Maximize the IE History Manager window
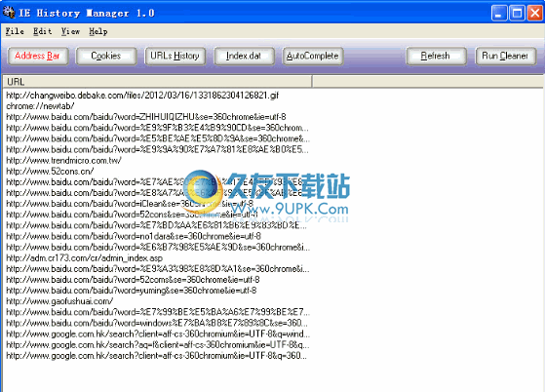The width and height of the screenshot is (545, 392). click(x=517, y=14)
